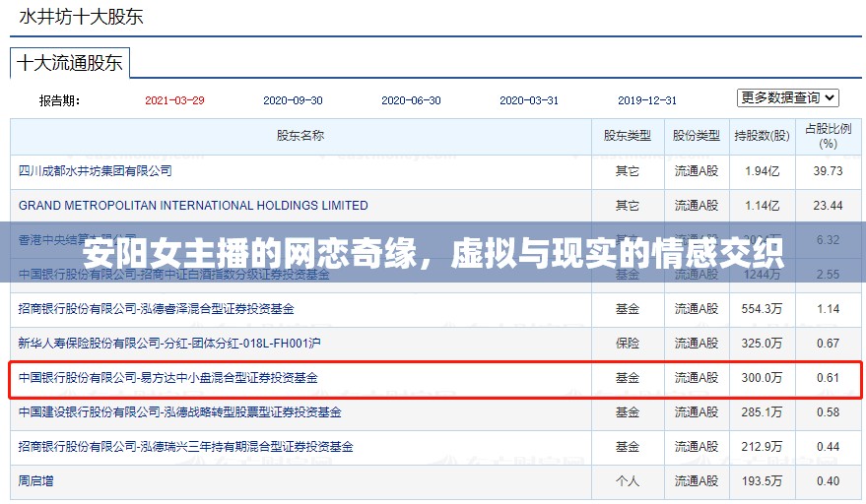866x504 pixels.
Task: Click the 212.9万 shares cell
Action: (763, 446)
